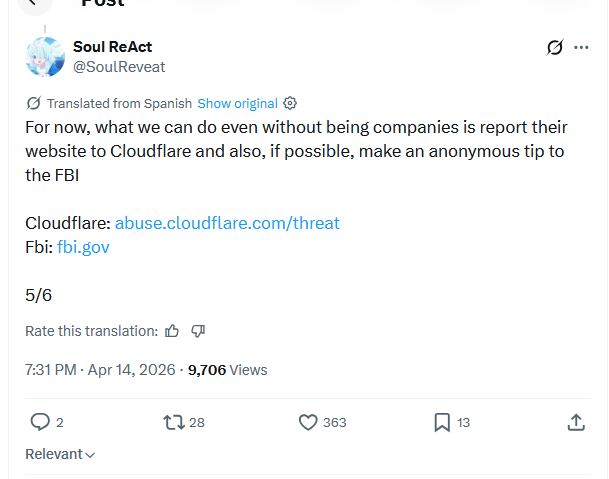The width and height of the screenshot is (609, 479).
Task: Open the post's more options menu
Action: coord(582,47)
